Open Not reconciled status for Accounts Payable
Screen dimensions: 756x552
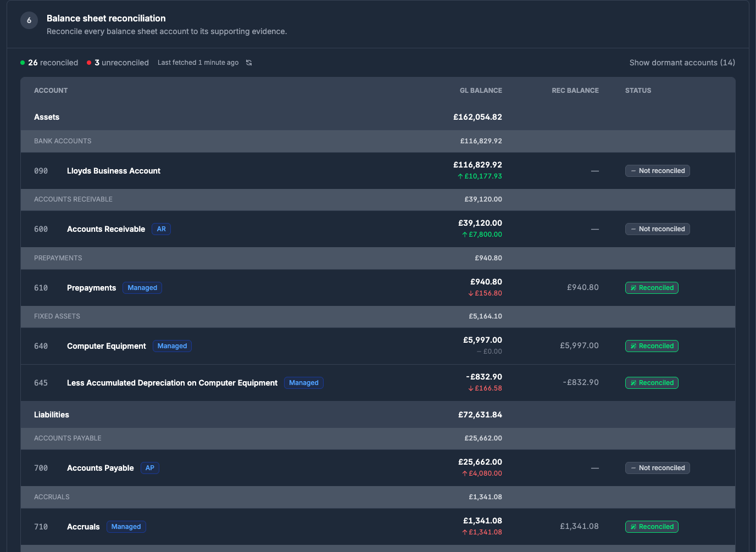(x=657, y=468)
